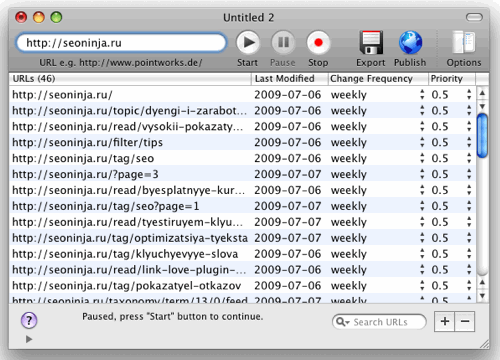500x360 pixels.
Task: Focus the URL field containing http://seoninja.ru
Action: 121,43
